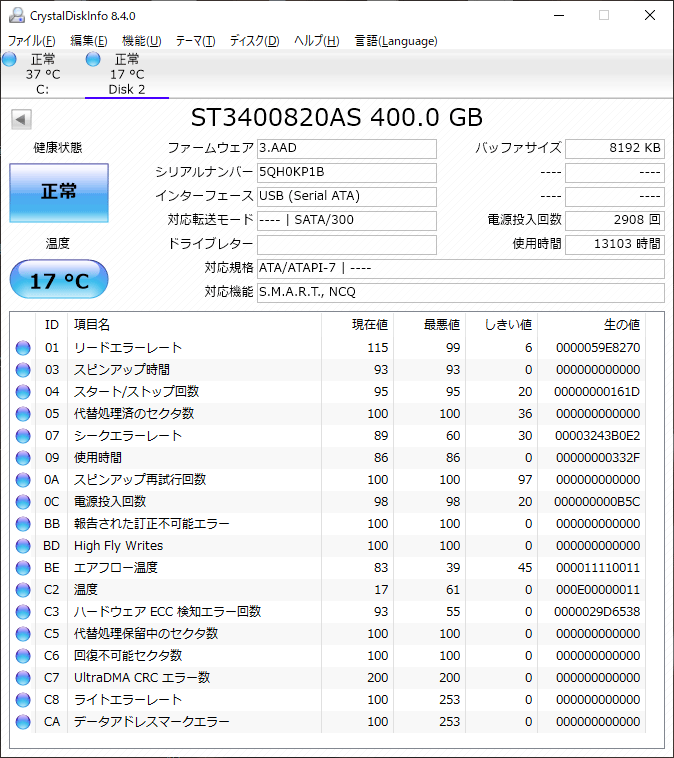Click status orb in UltraDMA CRC エラー数 row
The image size is (674, 758).
tap(23, 678)
